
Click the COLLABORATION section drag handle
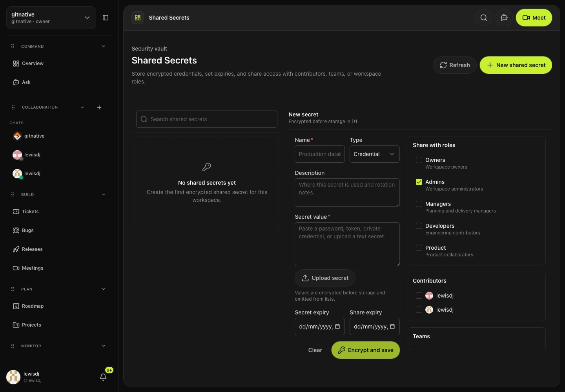(x=13, y=107)
